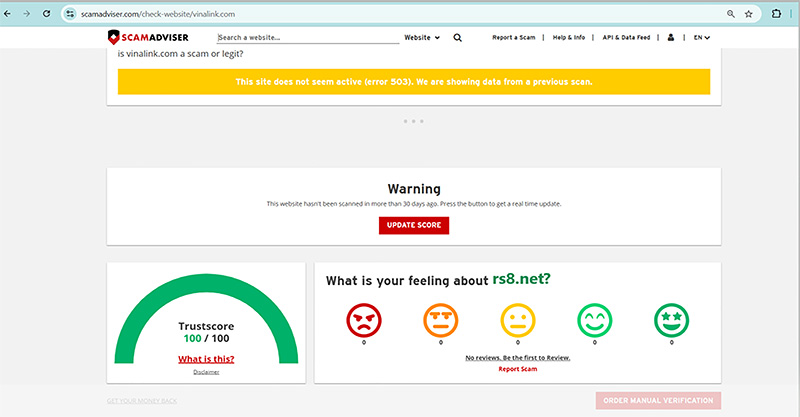Screen dimensions: 800x417
Task: Open the browser extensions puzzle icon
Action: pos(776,14)
